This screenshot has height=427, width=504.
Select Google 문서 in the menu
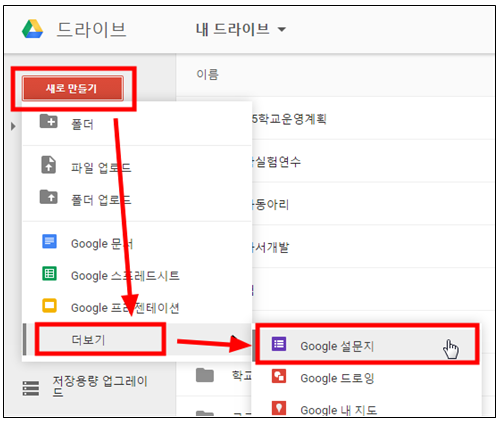point(137,243)
